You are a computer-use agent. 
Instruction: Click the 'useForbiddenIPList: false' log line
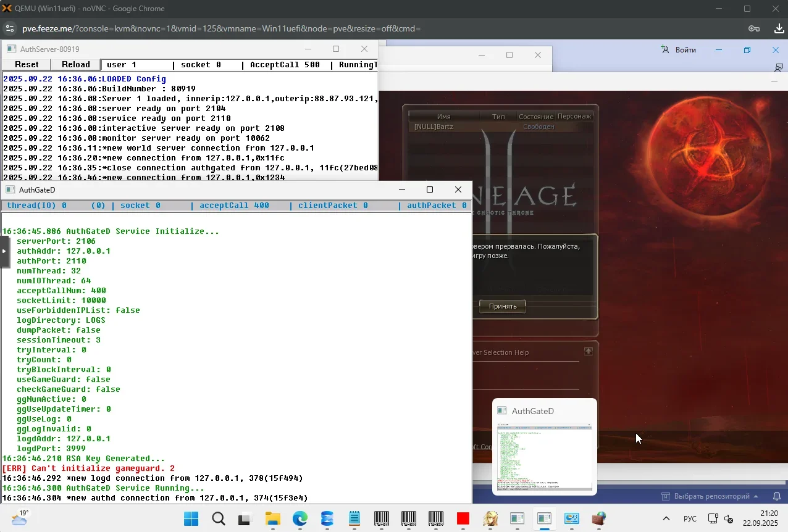click(78, 310)
